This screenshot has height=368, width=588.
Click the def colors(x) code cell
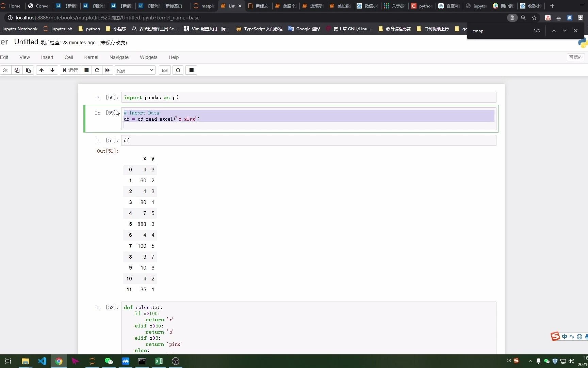(x=309, y=328)
